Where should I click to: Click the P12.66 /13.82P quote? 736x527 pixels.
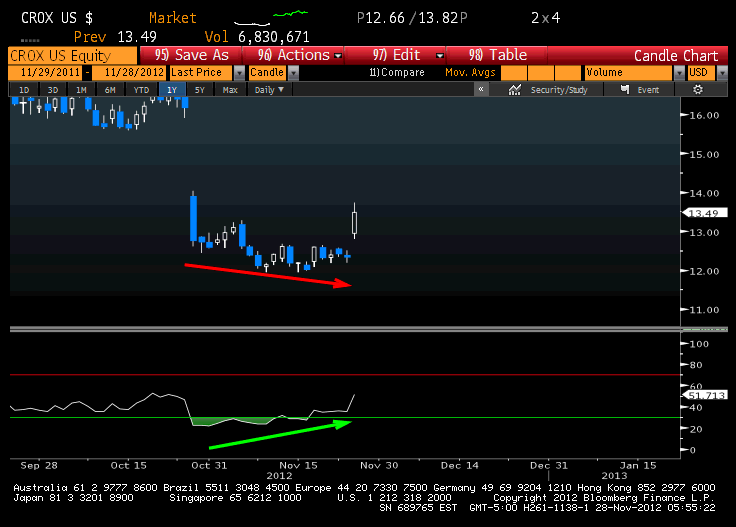412,18
